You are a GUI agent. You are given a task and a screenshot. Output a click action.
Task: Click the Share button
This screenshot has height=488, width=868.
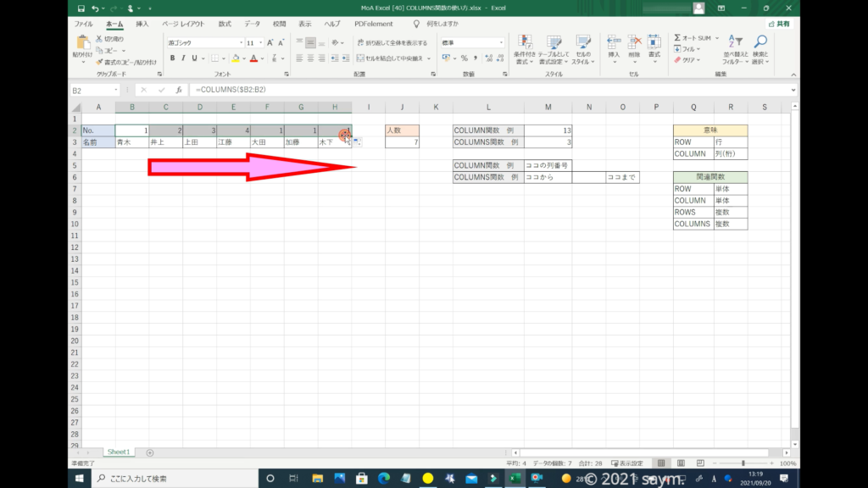pyautogui.click(x=779, y=25)
